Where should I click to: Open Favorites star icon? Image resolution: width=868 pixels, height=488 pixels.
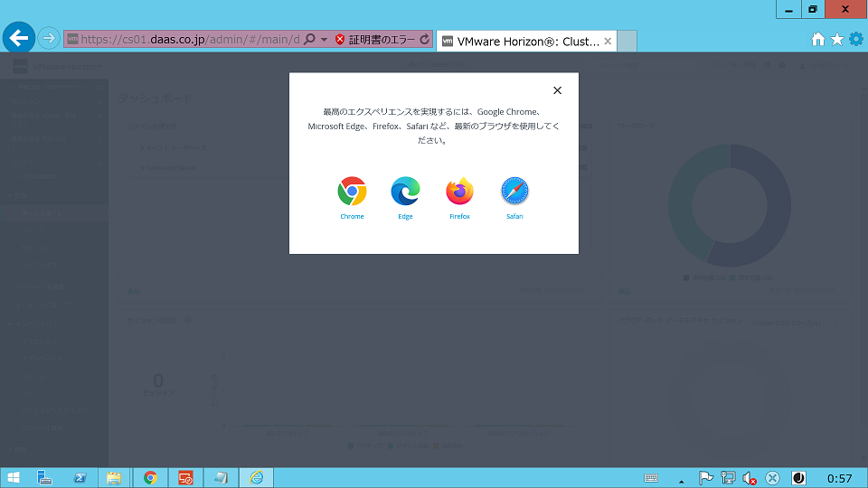837,39
